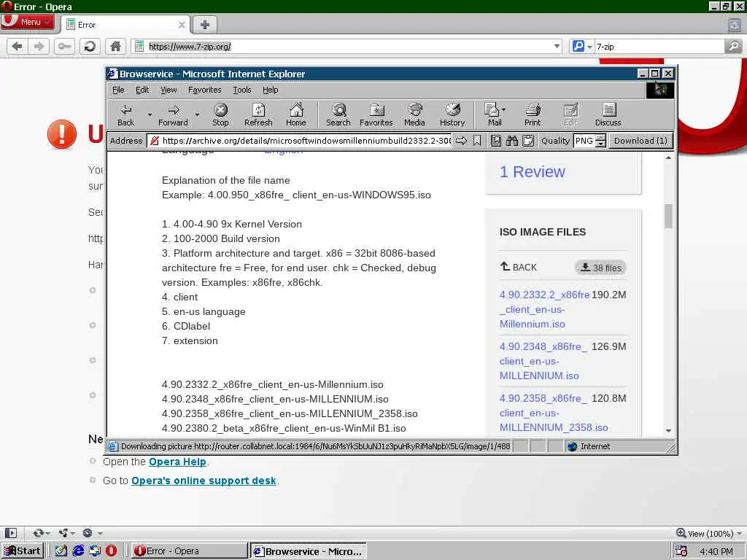Viewport: 747px width, 560px height.
Task: Change the Quality PNG stepper value
Action: [x=601, y=141]
